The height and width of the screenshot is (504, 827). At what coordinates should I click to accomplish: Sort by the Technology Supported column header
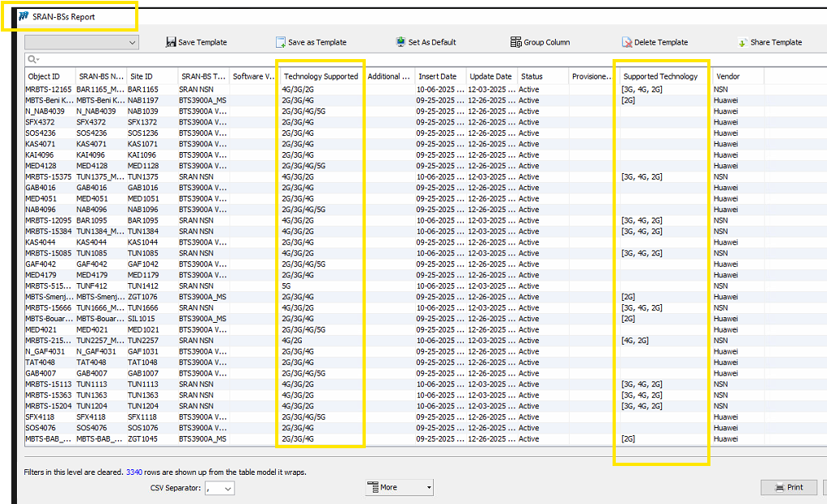tap(320, 77)
